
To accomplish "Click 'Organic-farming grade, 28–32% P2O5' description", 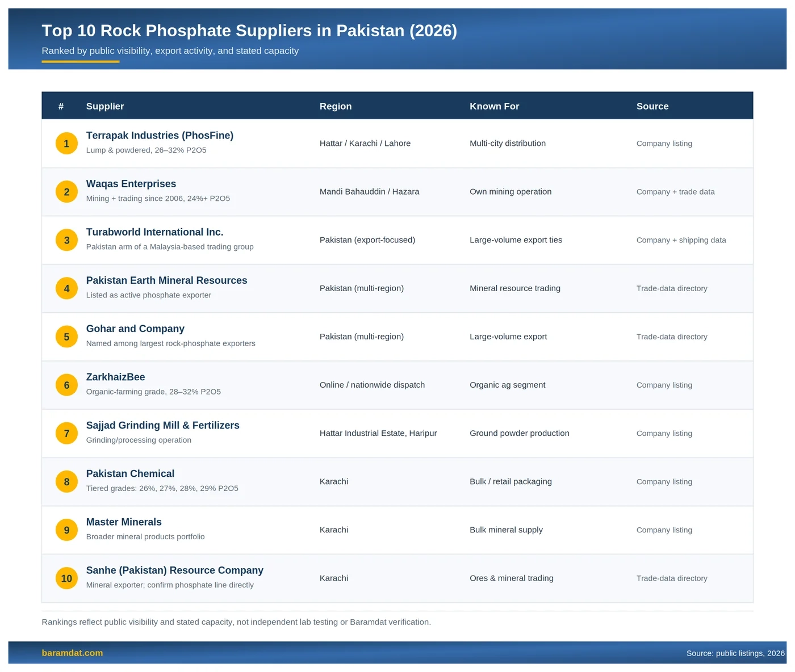I will (153, 392).
